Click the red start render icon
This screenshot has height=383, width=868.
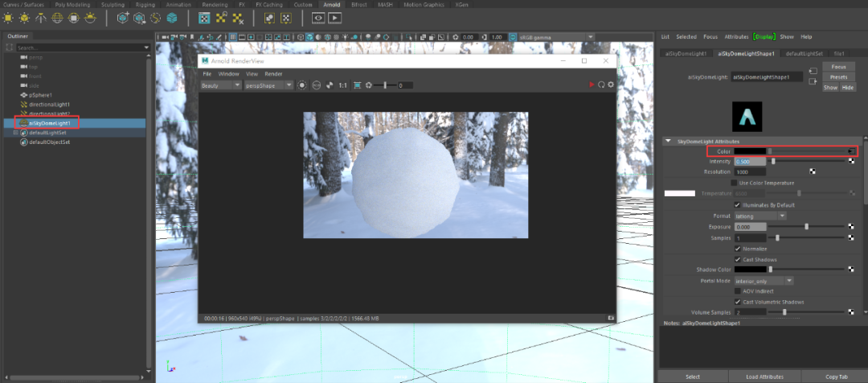click(x=592, y=84)
